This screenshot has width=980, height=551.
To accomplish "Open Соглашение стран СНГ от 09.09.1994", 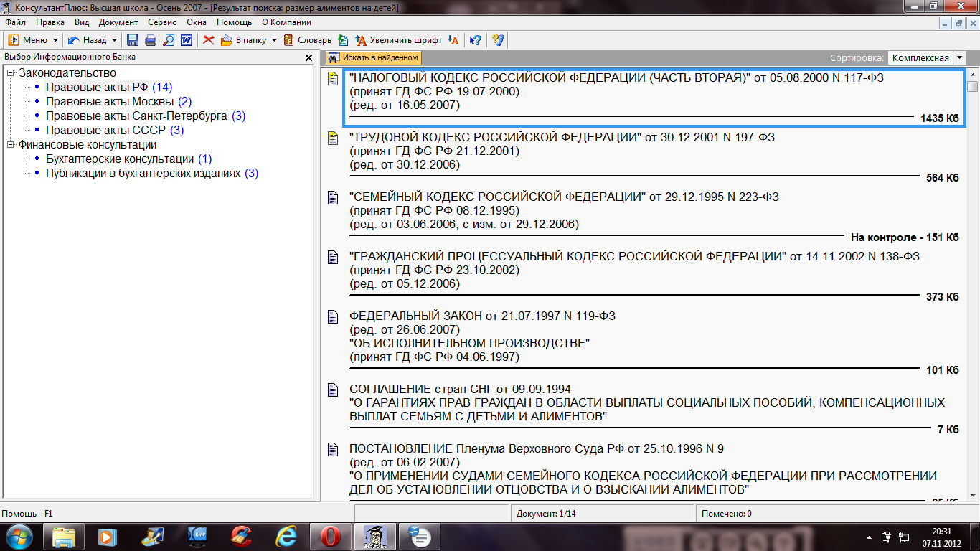I will coord(460,390).
